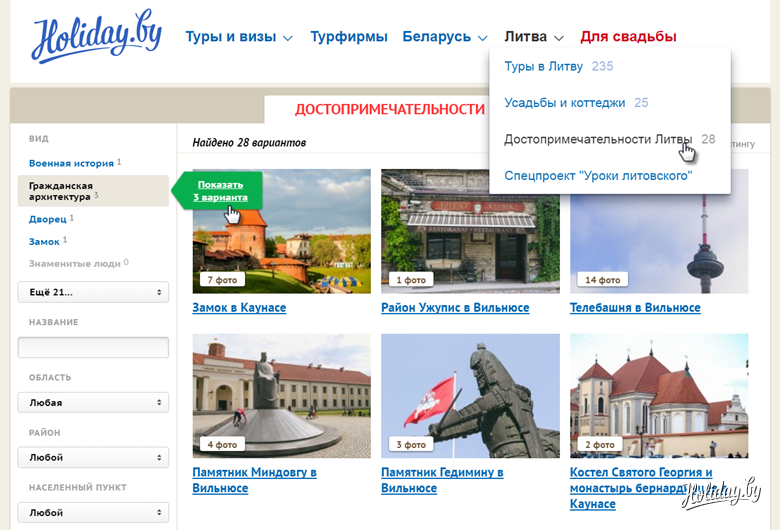780x530 pixels.
Task: Expand the Беларусь navigation dropdown
Action: click(x=444, y=37)
